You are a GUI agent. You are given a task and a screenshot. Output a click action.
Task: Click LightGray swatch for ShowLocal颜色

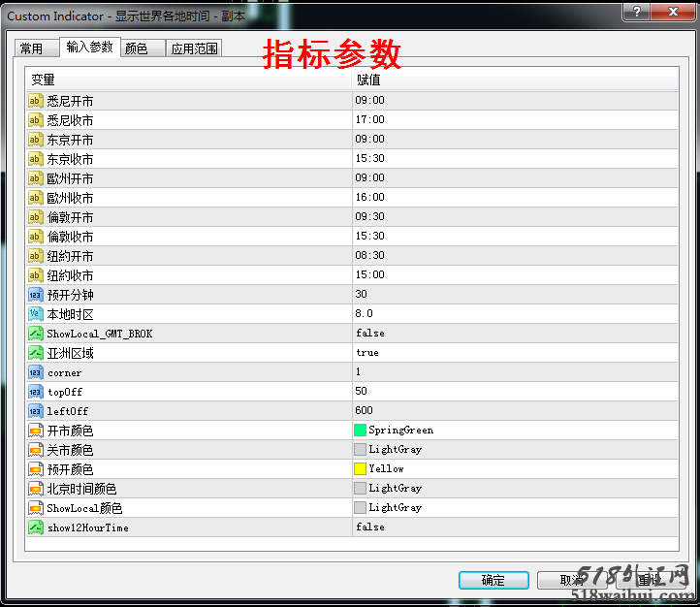[360, 507]
